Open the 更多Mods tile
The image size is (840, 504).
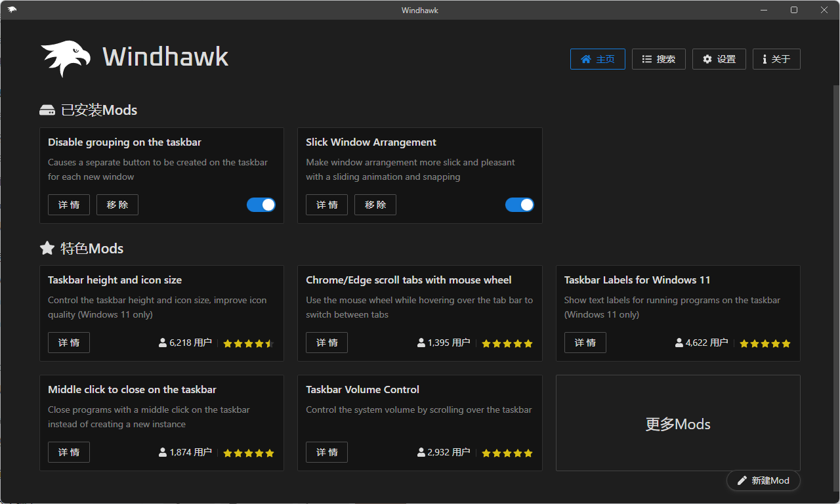(x=678, y=423)
